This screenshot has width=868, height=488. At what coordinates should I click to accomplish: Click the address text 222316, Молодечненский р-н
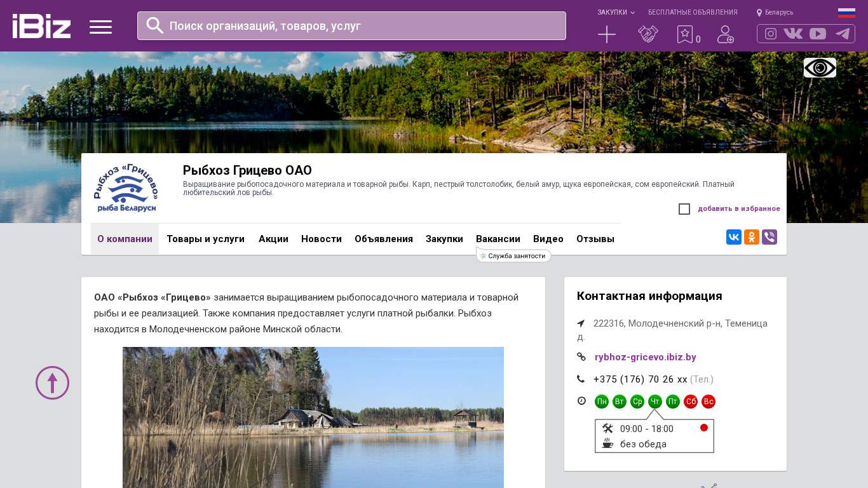(673, 329)
